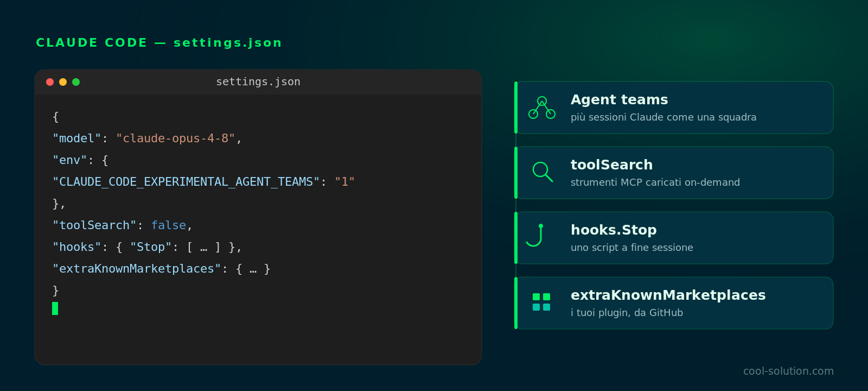Click the "env" key in the code
This screenshot has width=868, height=391.
pyautogui.click(x=69, y=160)
